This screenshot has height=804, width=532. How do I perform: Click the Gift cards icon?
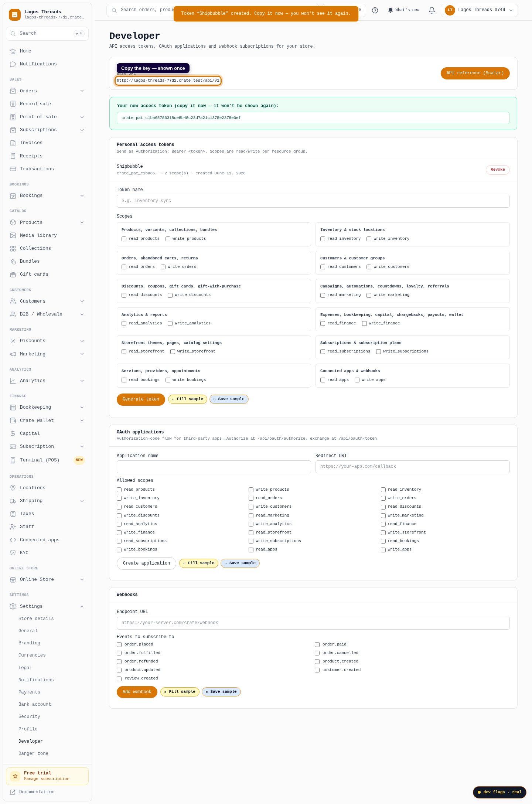point(13,275)
